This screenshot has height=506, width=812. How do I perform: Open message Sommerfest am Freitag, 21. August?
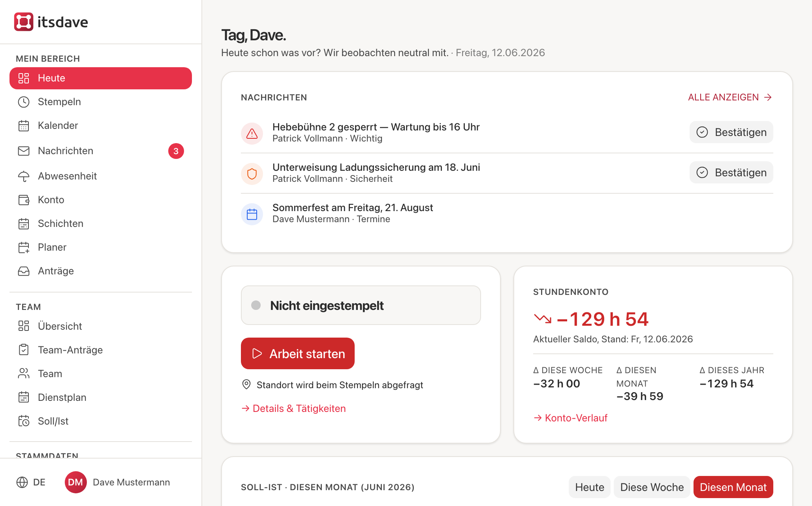[353, 208]
